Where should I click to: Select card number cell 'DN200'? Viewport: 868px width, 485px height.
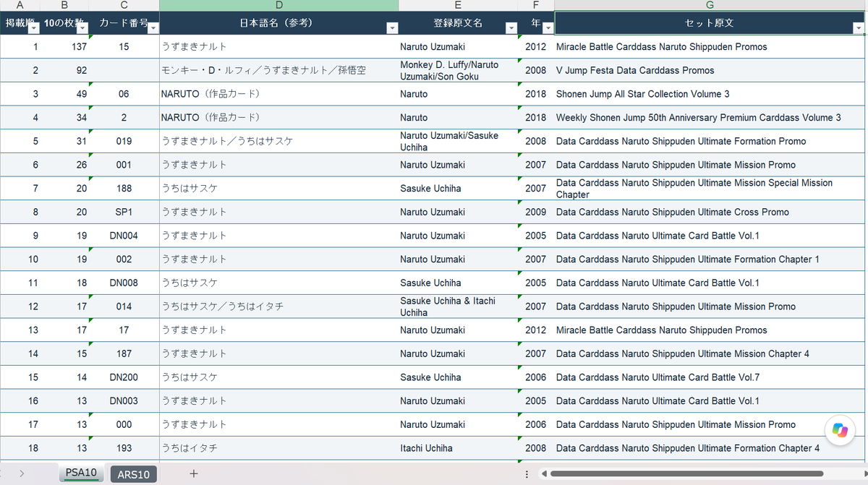click(124, 377)
